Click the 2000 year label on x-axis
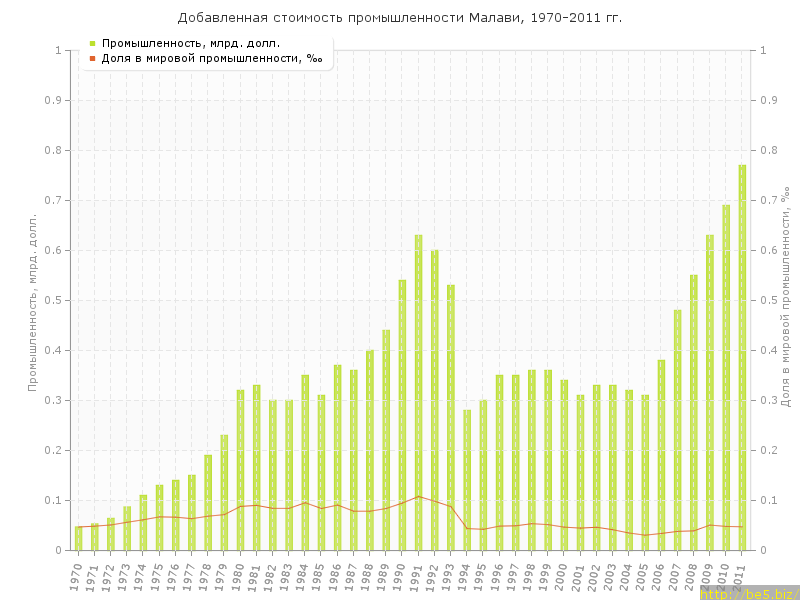This screenshot has width=800, height=600. click(x=563, y=574)
